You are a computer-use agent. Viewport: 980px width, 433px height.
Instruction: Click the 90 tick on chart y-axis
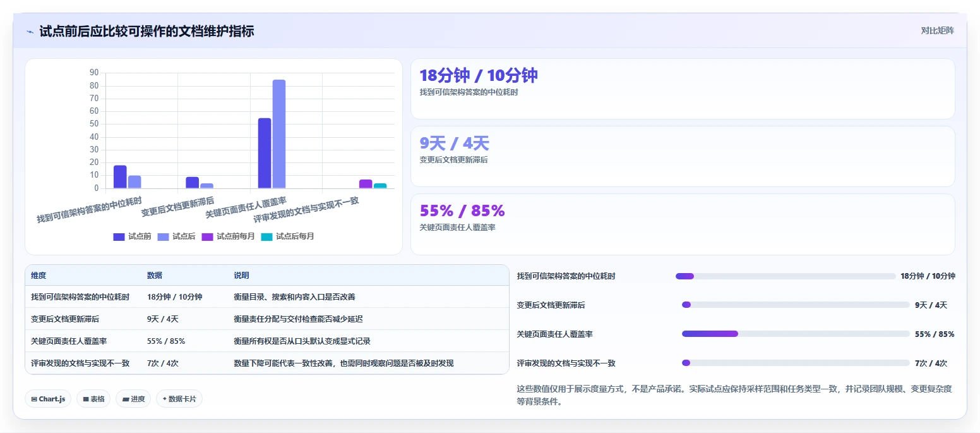coord(94,73)
